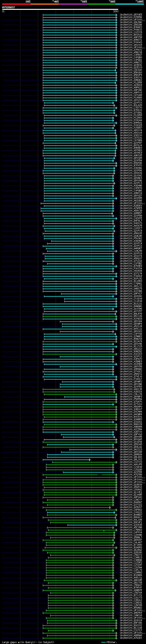The height and width of the screenshot is (644, 146).
Task: Select UniRef100_Q186X6 label
Action: pyautogui.click(x=131, y=485)
